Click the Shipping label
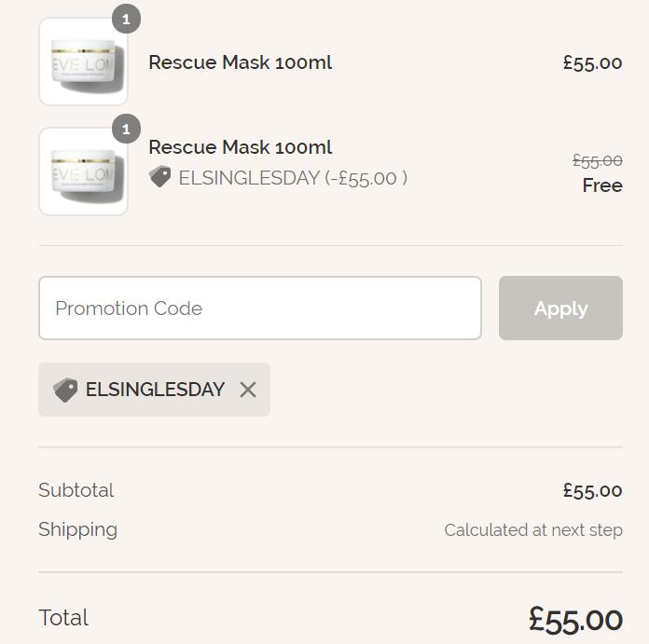 (x=77, y=530)
